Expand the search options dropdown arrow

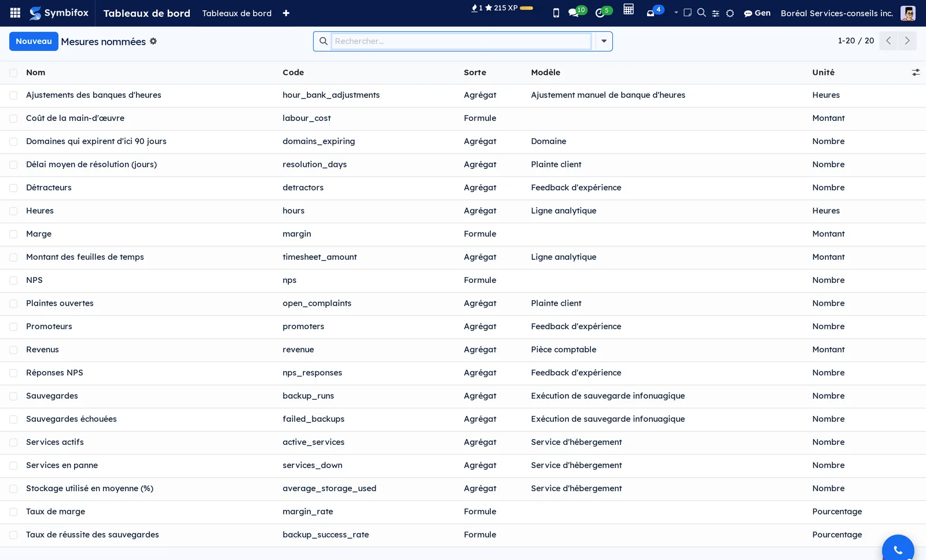(604, 41)
